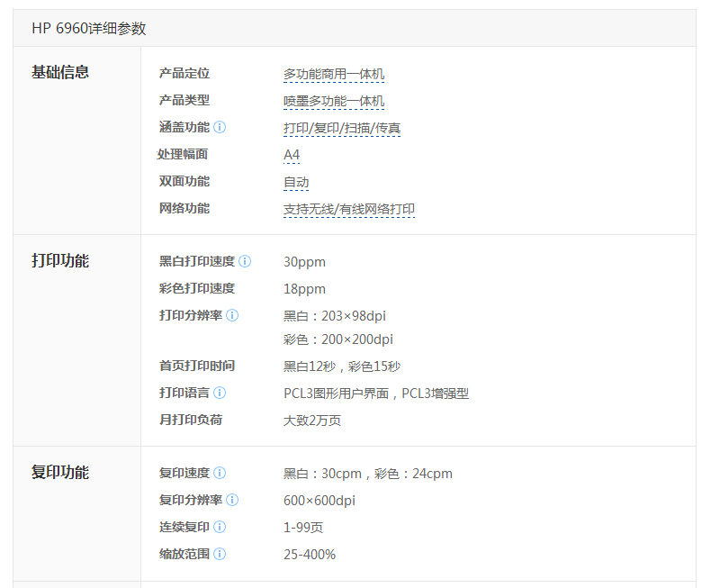Image resolution: width=711 pixels, height=588 pixels.
Task: Click info icon beside 缩放范围
Action: point(220,554)
